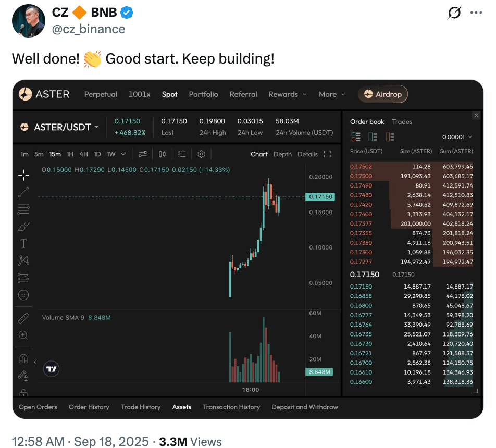Select the Text annotation tool
496x448 pixels.
(x=23, y=244)
